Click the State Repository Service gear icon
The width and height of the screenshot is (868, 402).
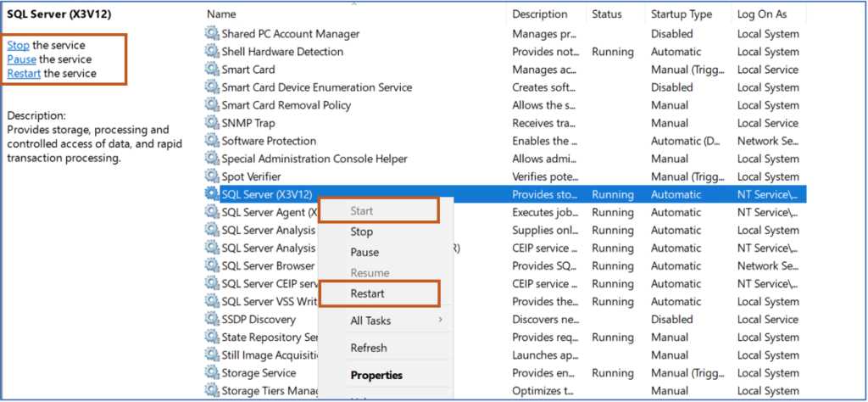coord(212,338)
